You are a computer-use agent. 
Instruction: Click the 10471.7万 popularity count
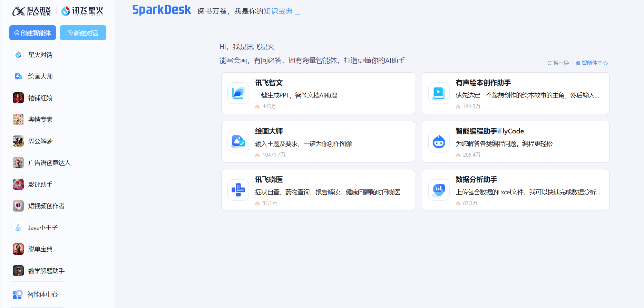coord(274,155)
